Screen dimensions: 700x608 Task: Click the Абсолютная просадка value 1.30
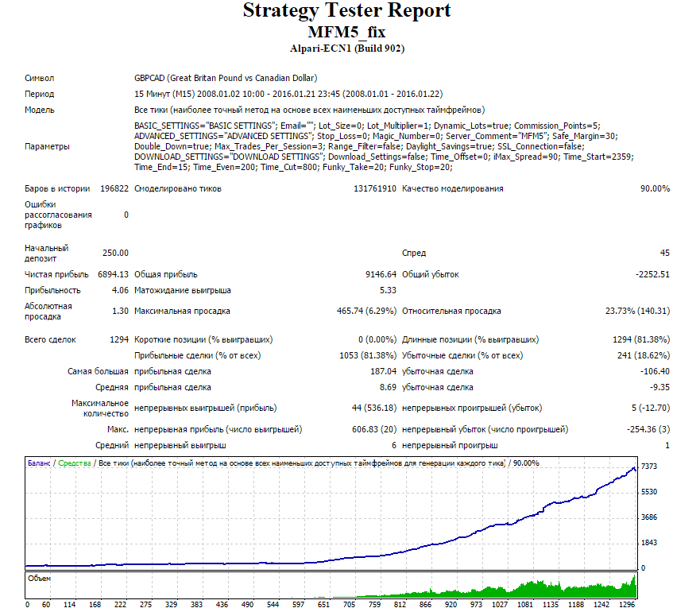click(x=120, y=311)
